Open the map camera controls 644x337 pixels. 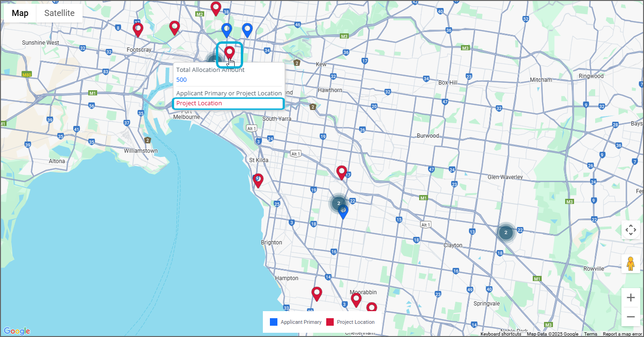(630, 230)
